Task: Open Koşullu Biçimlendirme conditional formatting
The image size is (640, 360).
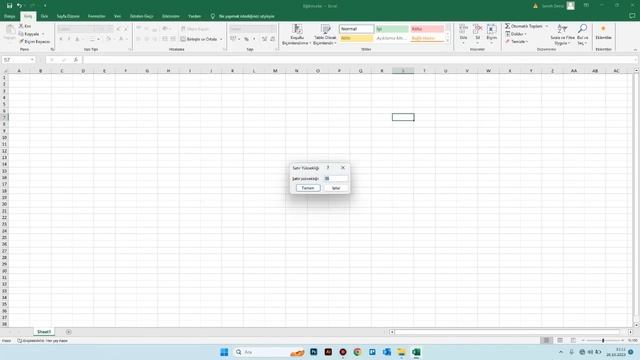Action: (297, 34)
